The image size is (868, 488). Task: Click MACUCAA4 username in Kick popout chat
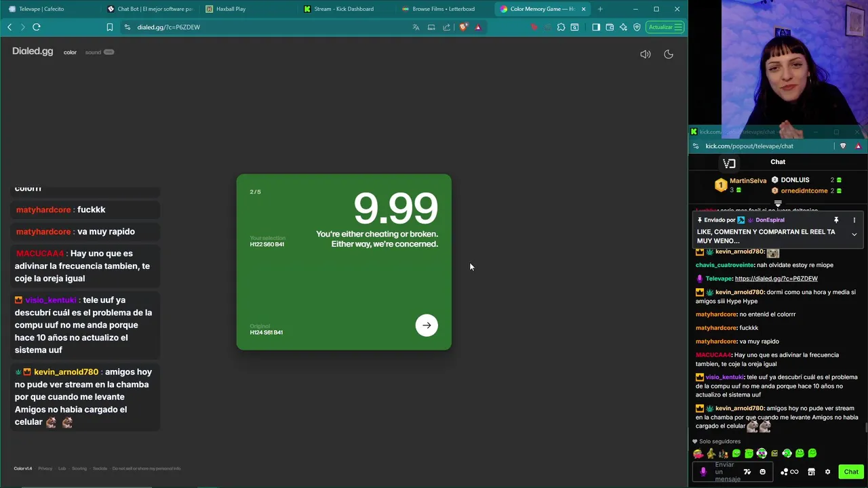pyautogui.click(x=713, y=354)
